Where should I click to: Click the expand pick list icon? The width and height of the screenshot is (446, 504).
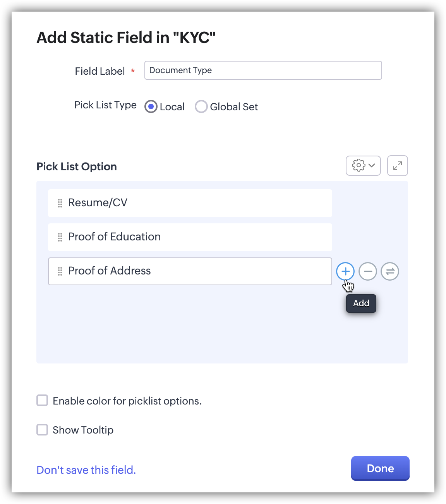[398, 166]
